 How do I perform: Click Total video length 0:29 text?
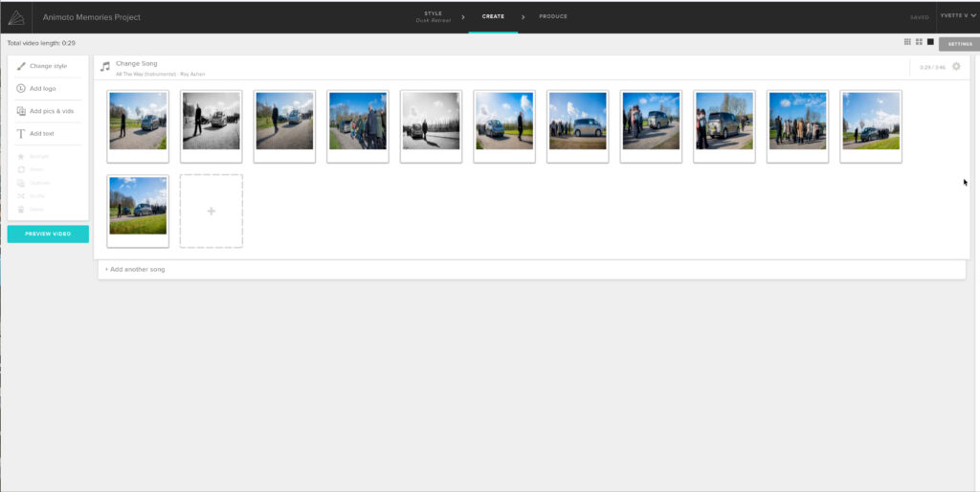41,43
